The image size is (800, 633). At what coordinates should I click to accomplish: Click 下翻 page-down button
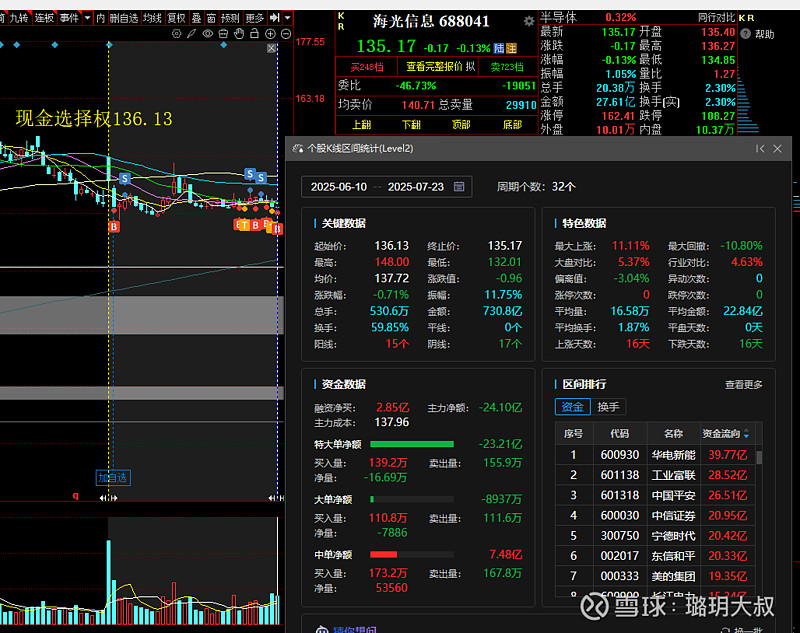click(x=411, y=124)
